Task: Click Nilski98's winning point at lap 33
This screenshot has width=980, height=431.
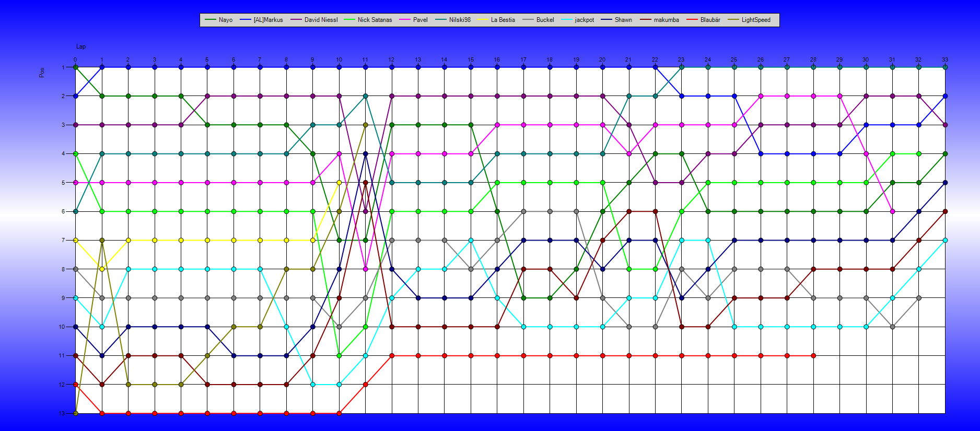Action: click(x=945, y=67)
